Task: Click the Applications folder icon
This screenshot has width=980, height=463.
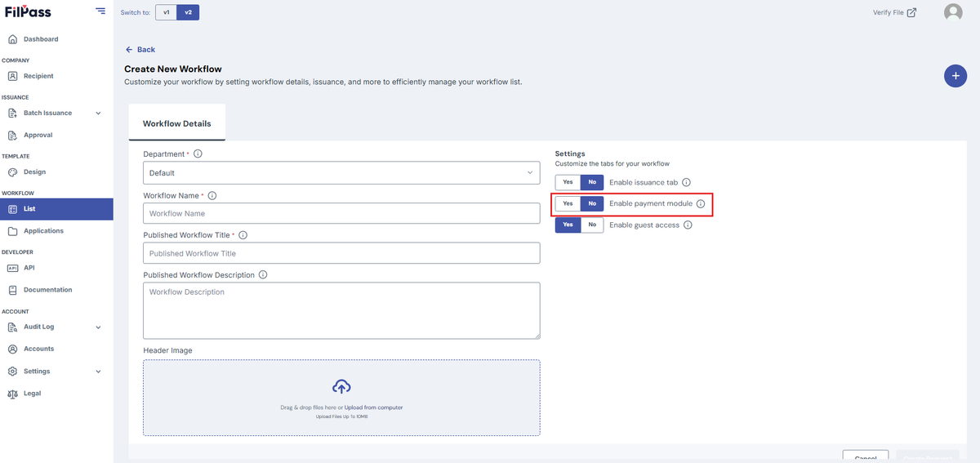Action: coord(12,231)
